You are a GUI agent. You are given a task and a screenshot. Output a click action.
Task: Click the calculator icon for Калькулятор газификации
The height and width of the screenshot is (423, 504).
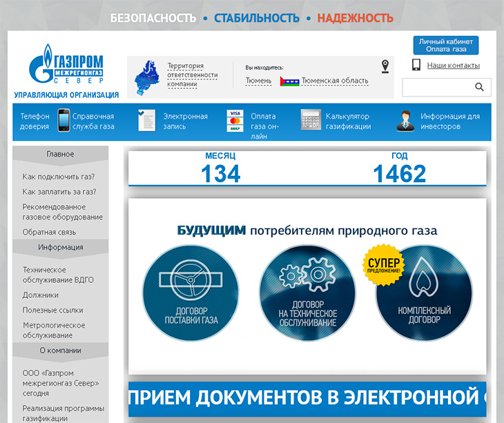point(311,119)
